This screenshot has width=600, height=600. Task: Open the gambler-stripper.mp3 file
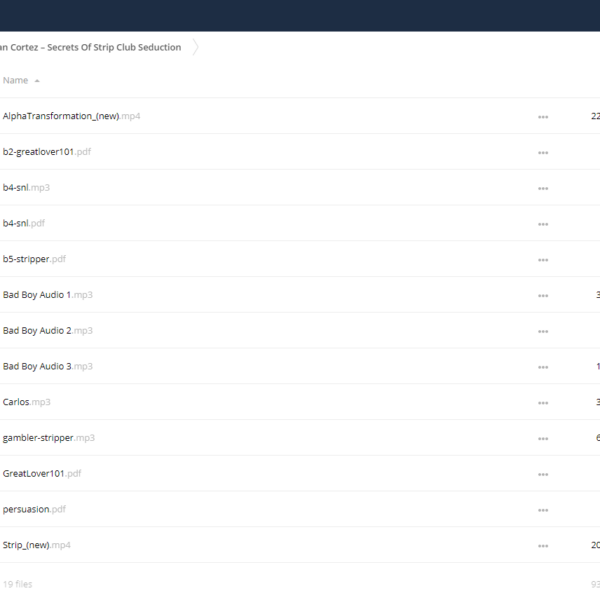[x=49, y=438]
